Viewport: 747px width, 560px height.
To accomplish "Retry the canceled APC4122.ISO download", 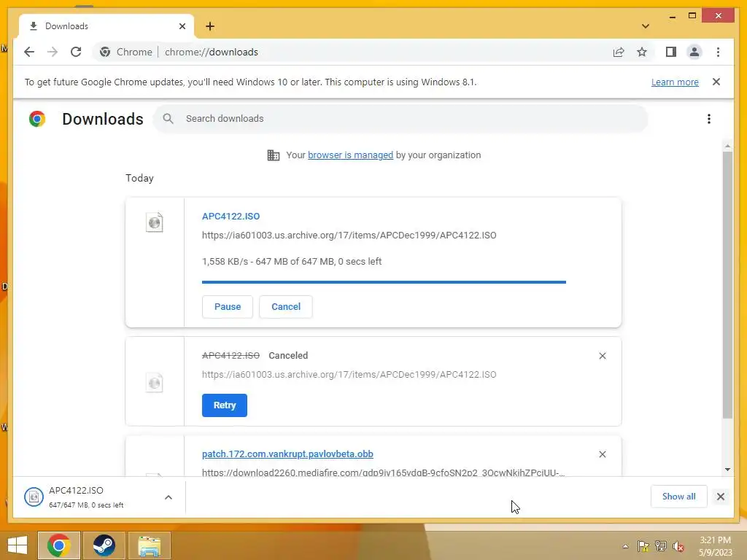I will 225,405.
